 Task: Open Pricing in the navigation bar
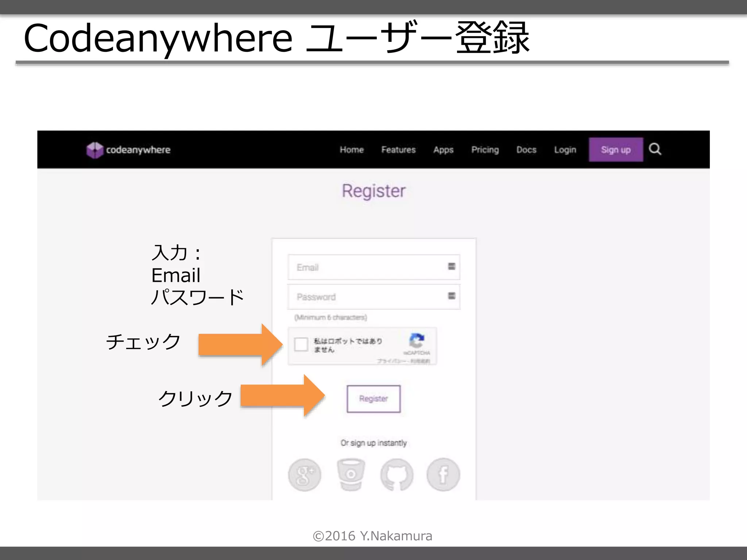(x=485, y=150)
